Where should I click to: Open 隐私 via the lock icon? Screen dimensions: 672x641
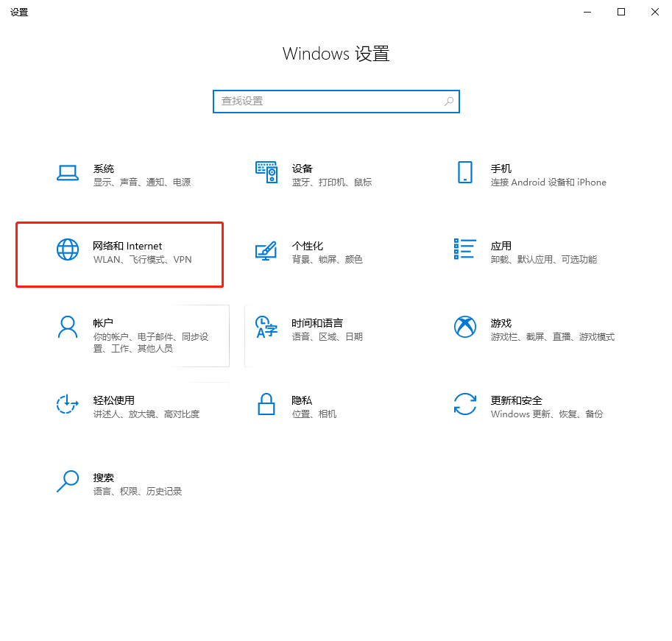pyautogui.click(x=266, y=404)
